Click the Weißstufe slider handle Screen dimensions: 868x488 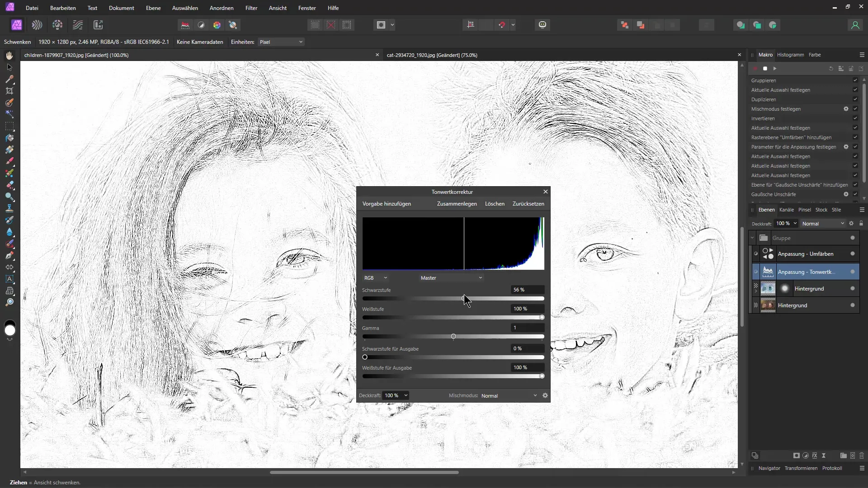(542, 318)
